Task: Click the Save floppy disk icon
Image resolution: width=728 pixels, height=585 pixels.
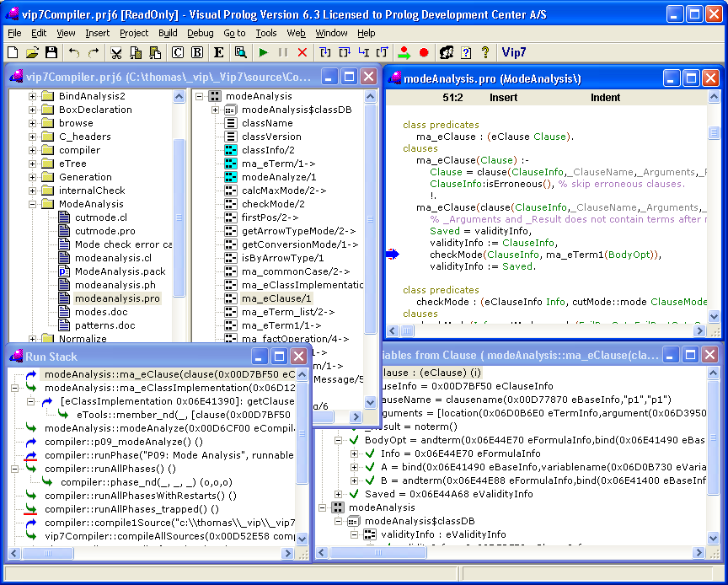Action: (51, 52)
